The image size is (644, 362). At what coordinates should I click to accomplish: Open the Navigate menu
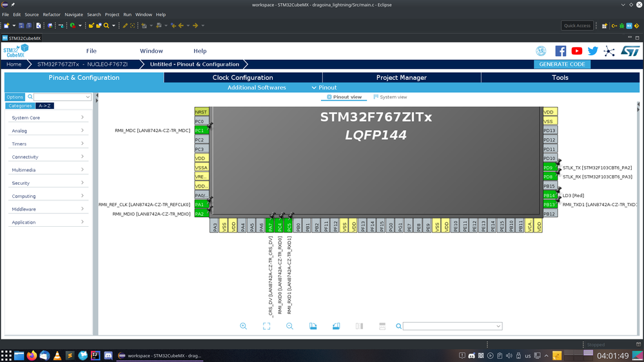(73, 14)
